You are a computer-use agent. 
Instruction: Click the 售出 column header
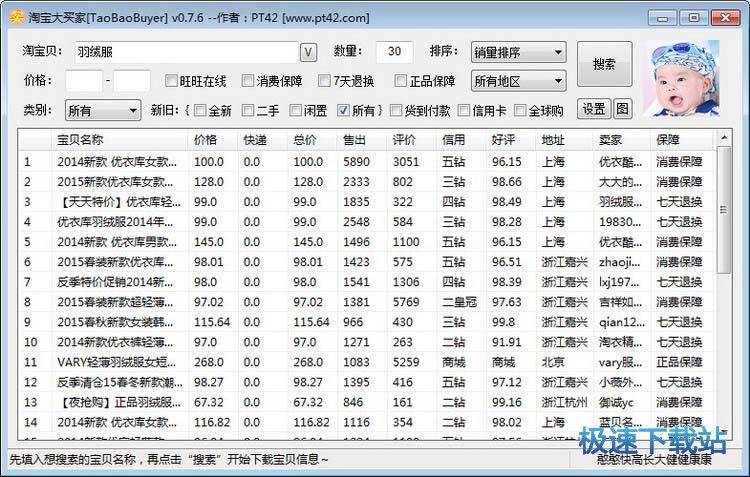pyautogui.click(x=354, y=140)
